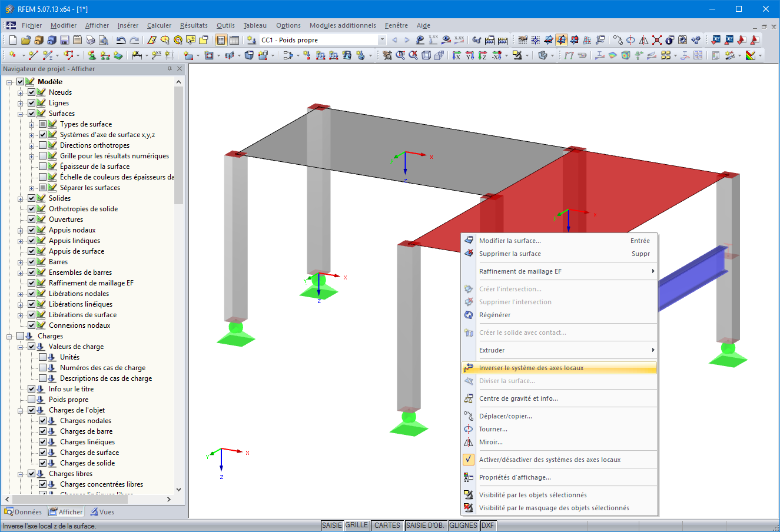Undo the last action
Image resolution: width=780 pixels, height=532 pixels.
(x=121, y=40)
